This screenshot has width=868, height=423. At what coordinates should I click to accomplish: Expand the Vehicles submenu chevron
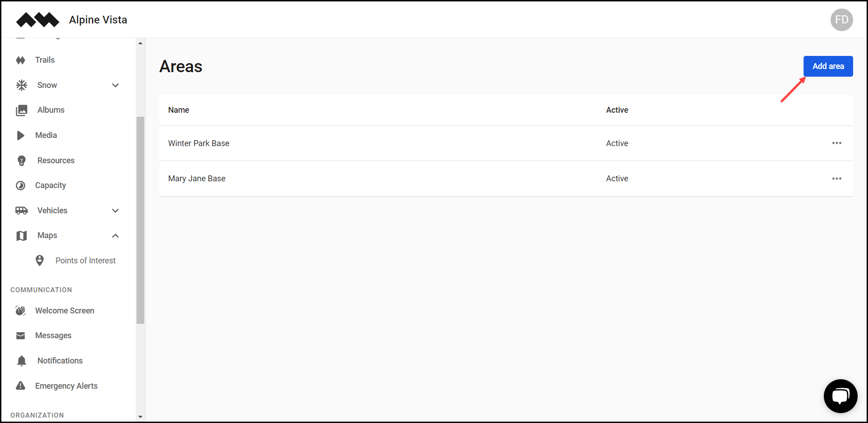pos(115,211)
